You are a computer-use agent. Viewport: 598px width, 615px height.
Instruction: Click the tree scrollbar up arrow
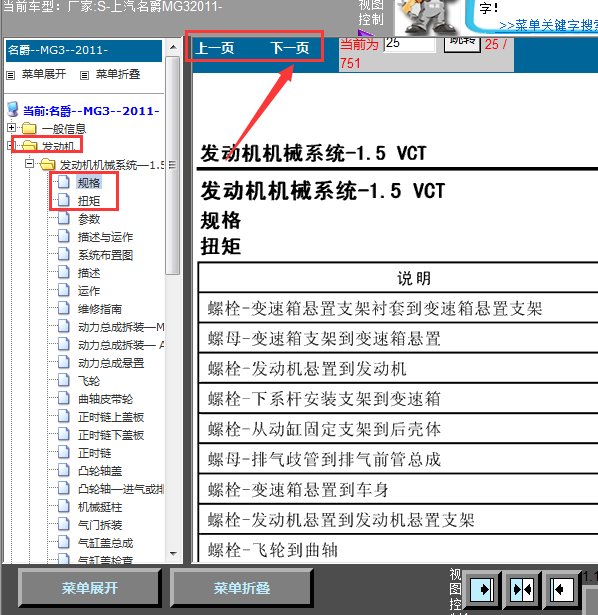pos(173,47)
